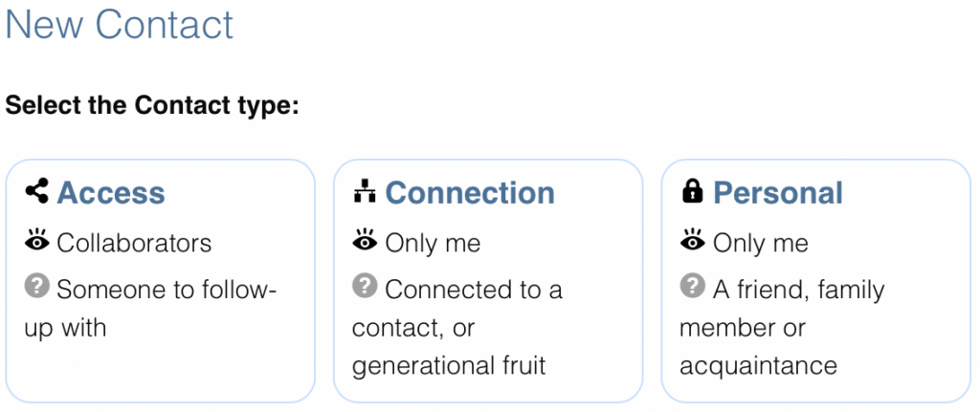The width and height of the screenshot is (980, 412).
Task: Select the Connection contact type heading
Action: point(470,192)
